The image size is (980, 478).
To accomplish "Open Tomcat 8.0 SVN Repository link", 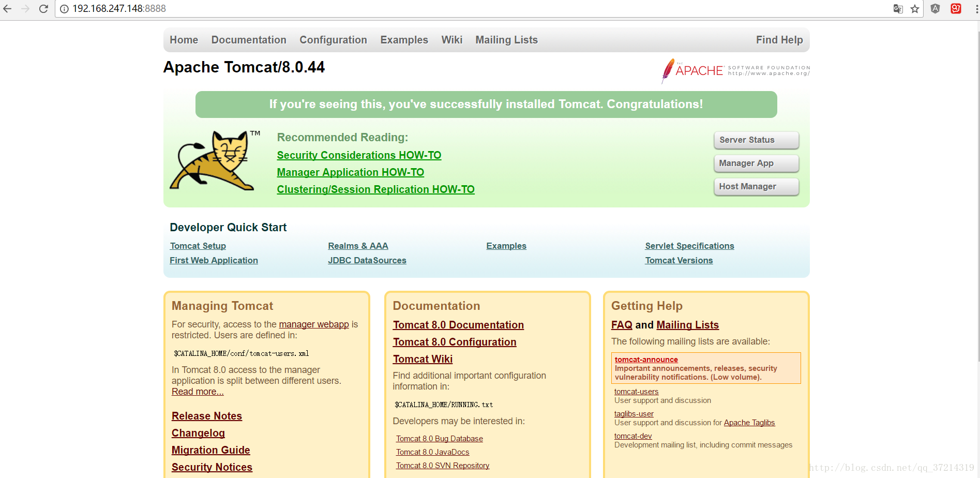I will click(x=443, y=466).
